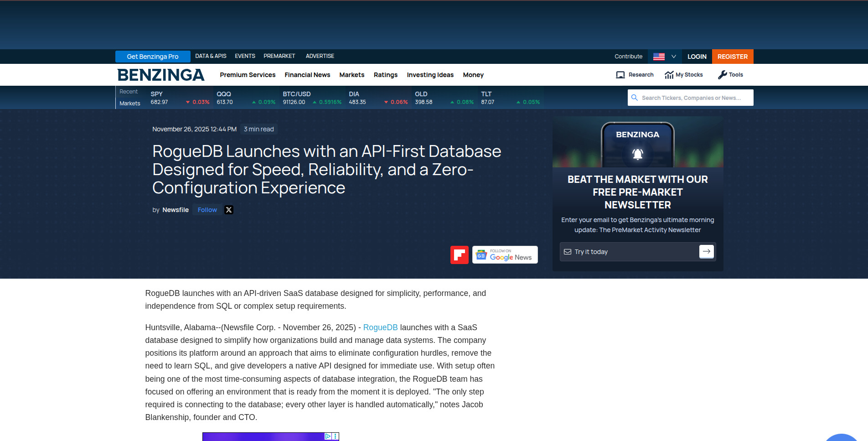Click the REGISTER button
The height and width of the screenshot is (441, 868).
pyautogui.click(x=732, y=56)
